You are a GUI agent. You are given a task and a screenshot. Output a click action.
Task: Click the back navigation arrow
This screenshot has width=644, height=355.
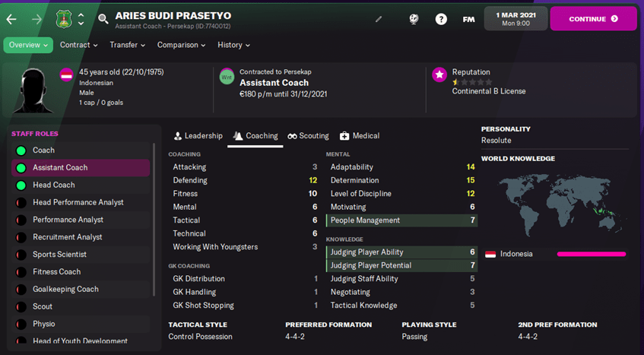point(11,19)
